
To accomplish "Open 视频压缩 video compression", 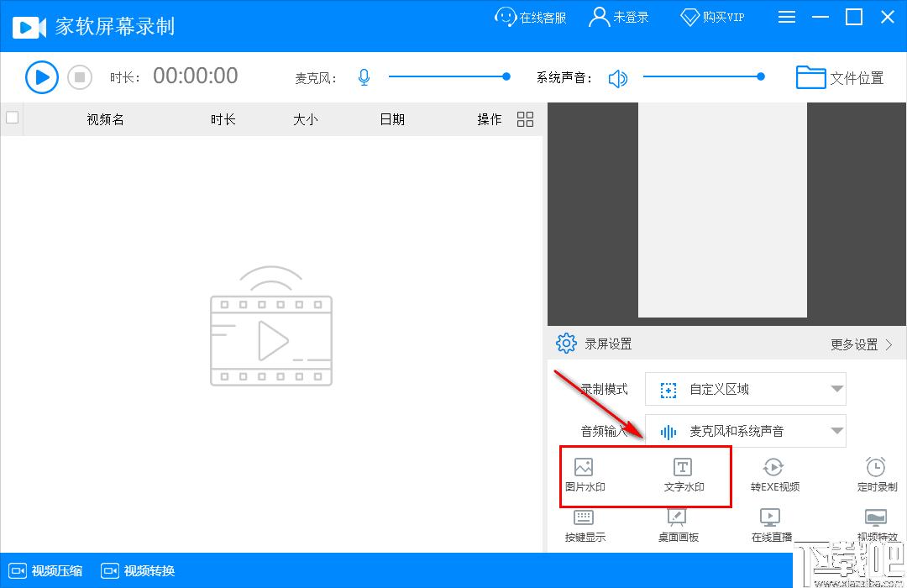I will click(x=45, y=570).
